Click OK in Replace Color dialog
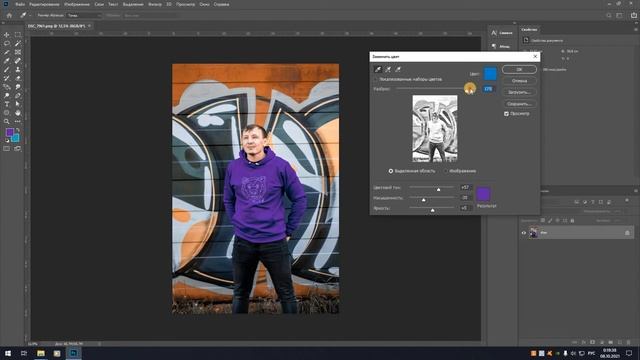Viewport: 640px width, 360px height. tap(519, 69)
